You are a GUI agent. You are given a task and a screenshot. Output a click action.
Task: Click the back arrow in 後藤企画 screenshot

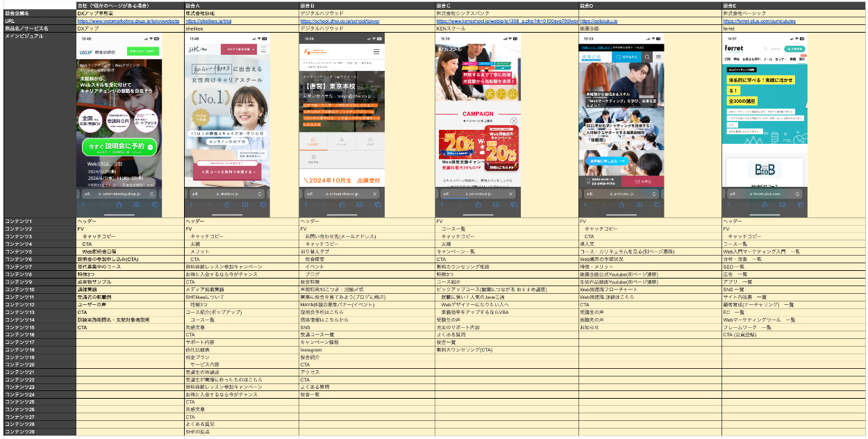pyautogui.click(x=586, y=205)
